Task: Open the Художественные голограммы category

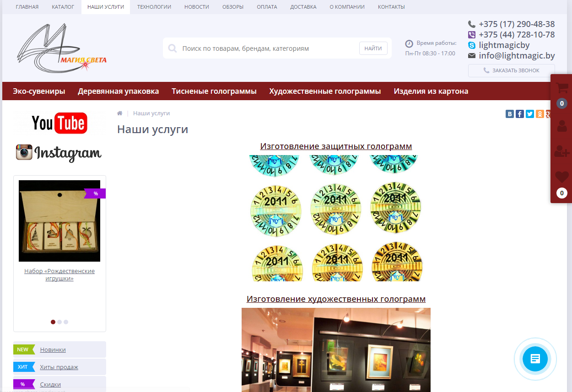Action: pyautogui.click(x=325, y=91)
